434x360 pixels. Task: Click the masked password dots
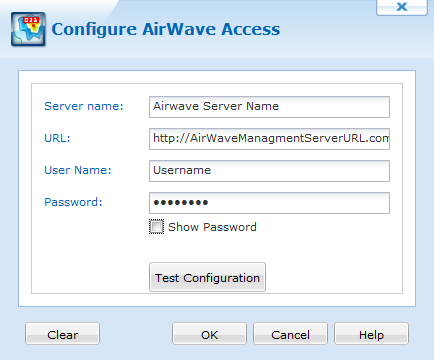point(181,202)
